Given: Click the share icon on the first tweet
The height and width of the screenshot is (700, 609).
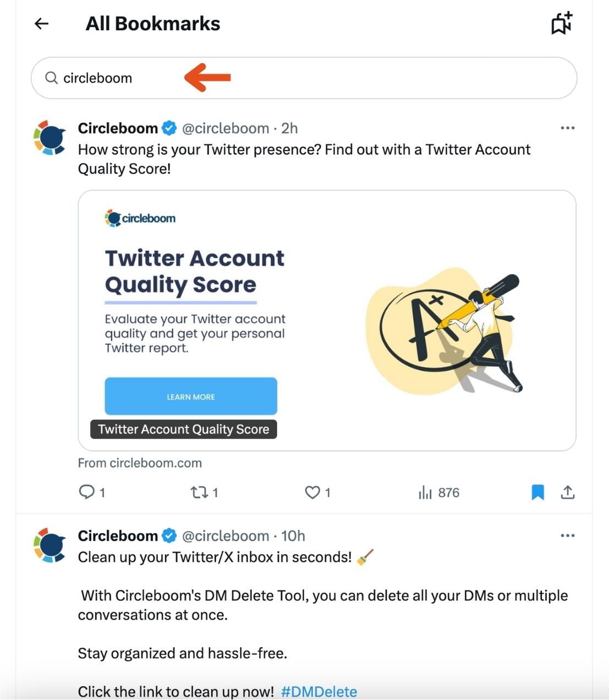Looking at the screenshot, I should pos(568,492).
